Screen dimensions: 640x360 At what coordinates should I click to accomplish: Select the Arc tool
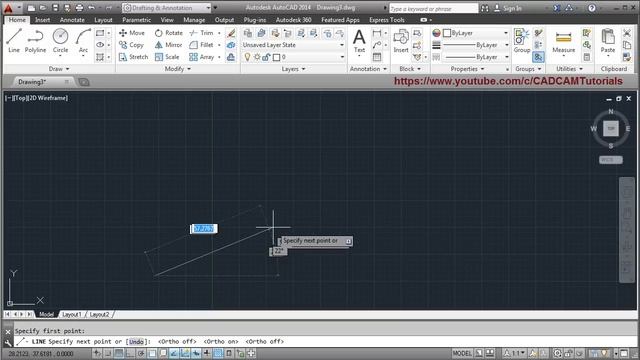(x=83, y=41)
